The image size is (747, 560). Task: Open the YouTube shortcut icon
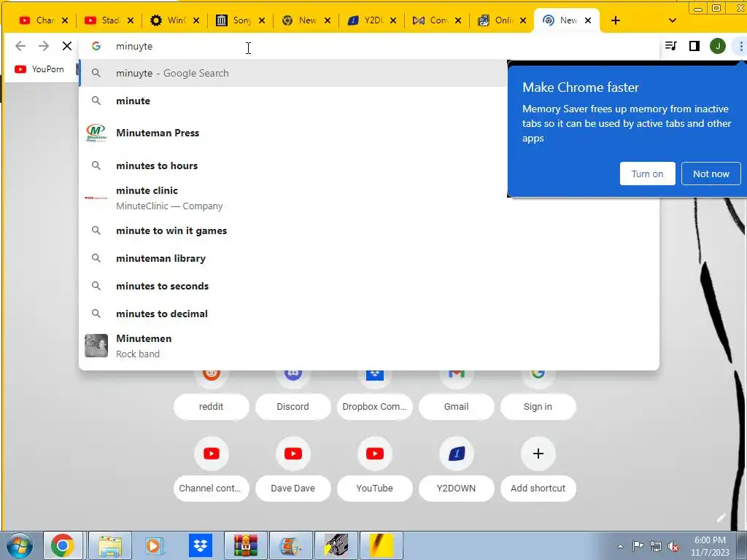[375, 454]
